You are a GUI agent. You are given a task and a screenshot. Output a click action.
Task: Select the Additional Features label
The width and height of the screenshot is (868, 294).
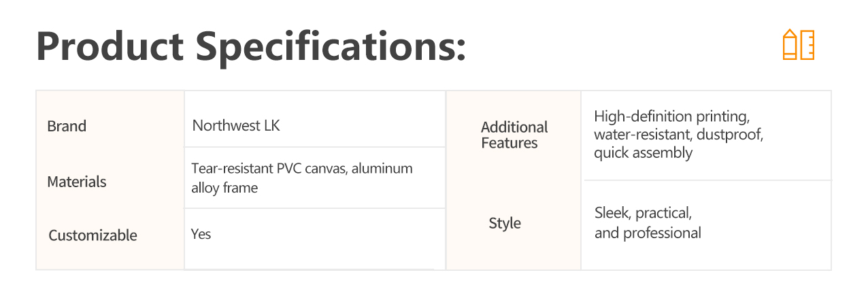point(514,135)
